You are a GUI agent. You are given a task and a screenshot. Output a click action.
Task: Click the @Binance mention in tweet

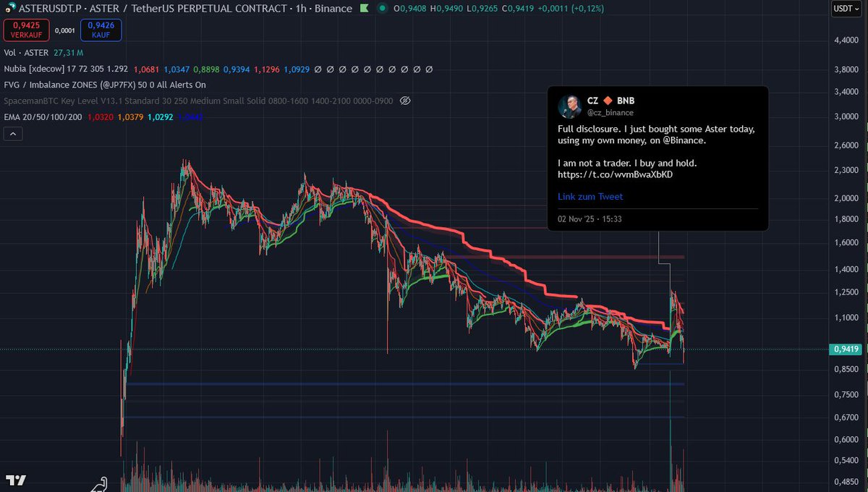click(684, 140)
